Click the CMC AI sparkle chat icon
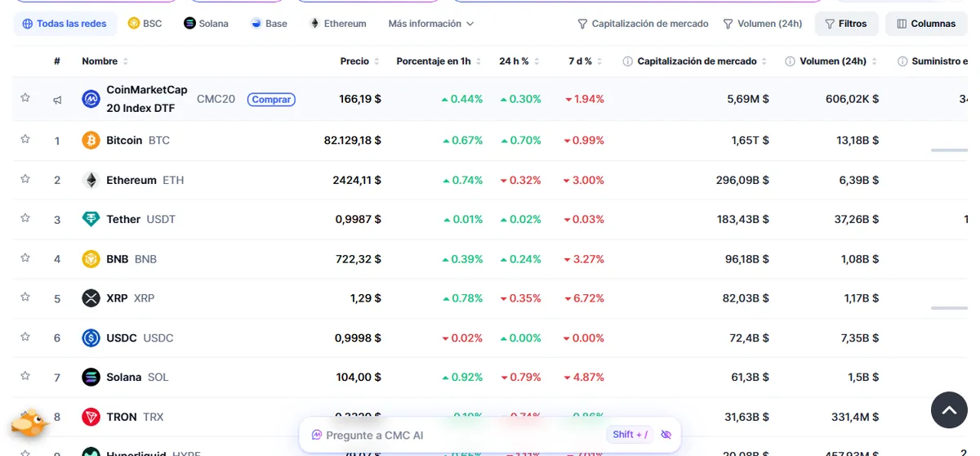The image size is (980, 456). 317,435
